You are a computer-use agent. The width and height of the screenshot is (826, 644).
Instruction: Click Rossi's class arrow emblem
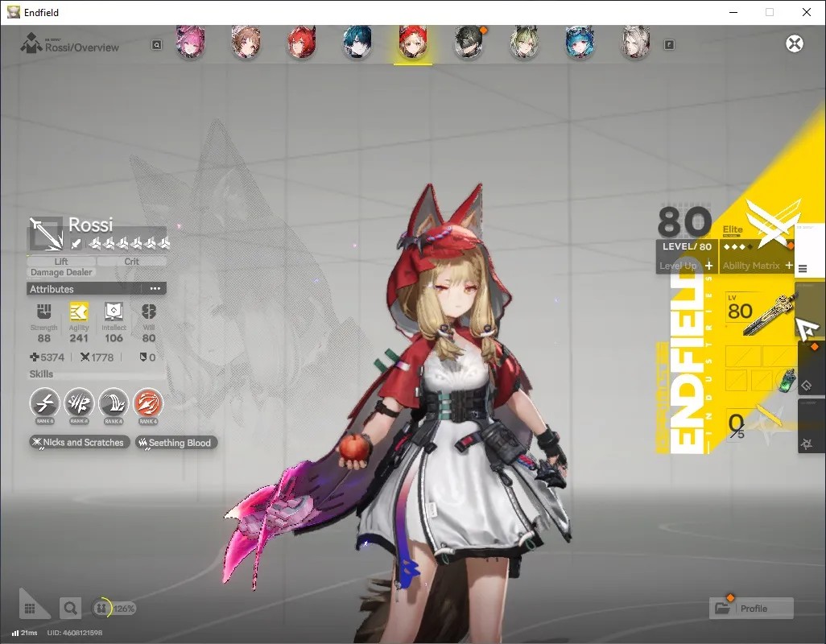[x=46, y=233]
